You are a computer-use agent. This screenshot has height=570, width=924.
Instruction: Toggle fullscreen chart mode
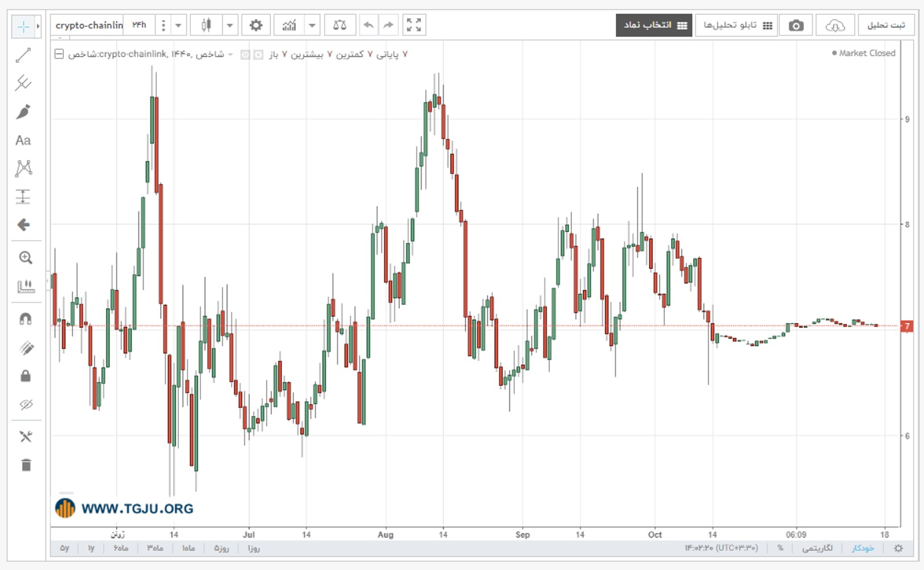(414, 25)
